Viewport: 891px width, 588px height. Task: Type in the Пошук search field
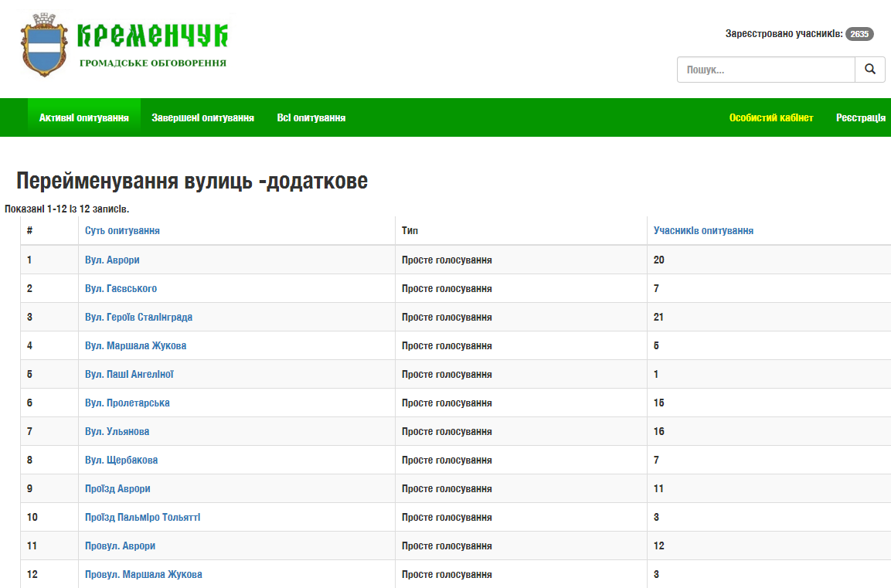pyautogui.click(x=765, y=70)
